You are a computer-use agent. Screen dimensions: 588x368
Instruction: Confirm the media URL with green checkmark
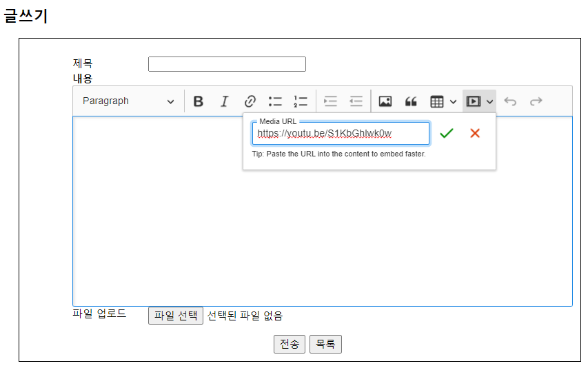(446, 133)
